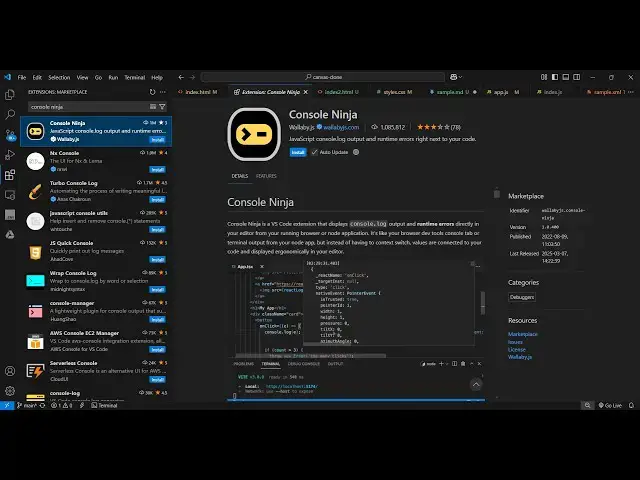The width and height of the screenshot is (640, 480).
Task: Select the Debuggers category tag
Action: click(522, 297)
